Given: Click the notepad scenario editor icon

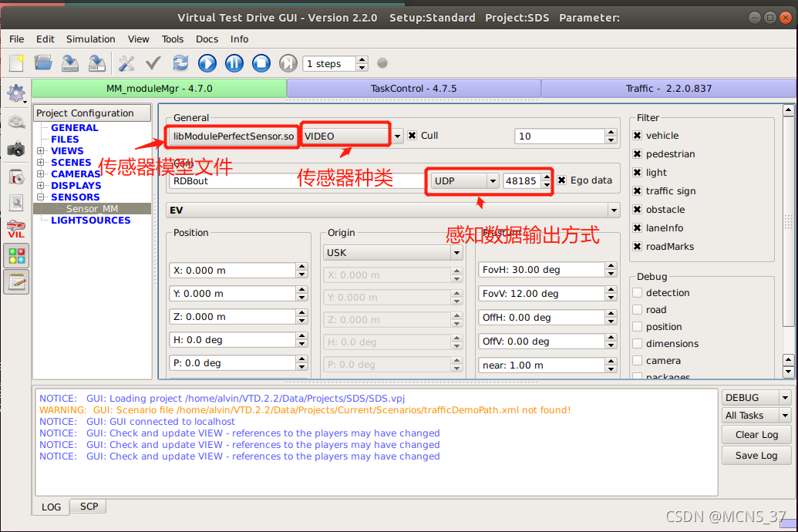Looking at the screenshot, I should click(x=16, y=281).
